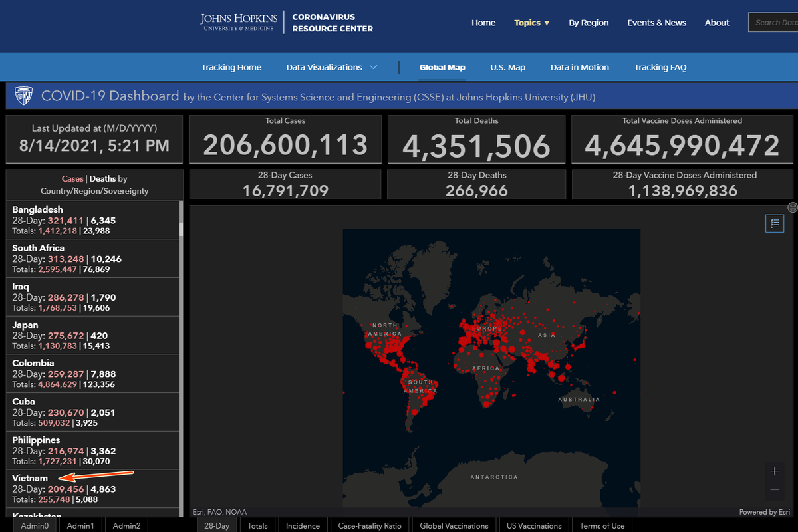Image resolution: width=798 pixels, height=532 pixels.
Task: Click Coronavirus Resource Center title
Action: [x=332, y=22]
